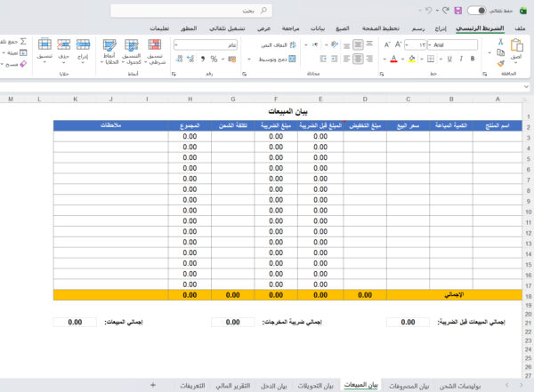The height and width of the screenshot is (392, 534).
Task: Click دمج وتوسيط merge and center button
Action: click(x=277, y=59)
